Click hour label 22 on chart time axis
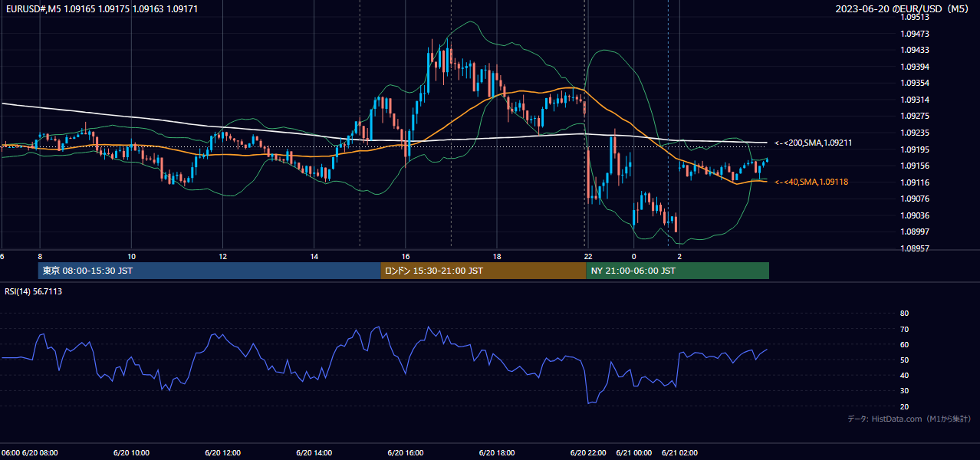Viewport: 980px width, 460px height. pyautogui.click(x=587, y=256)
